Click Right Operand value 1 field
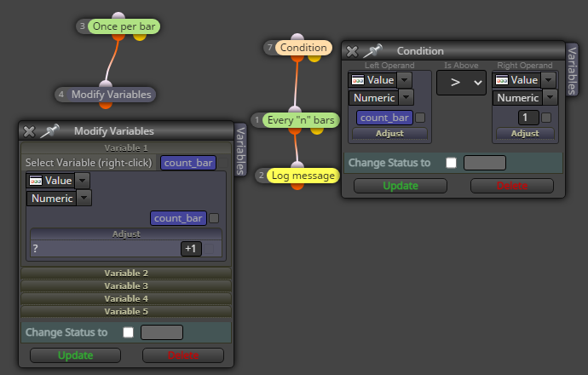 (x=528, y=118)
